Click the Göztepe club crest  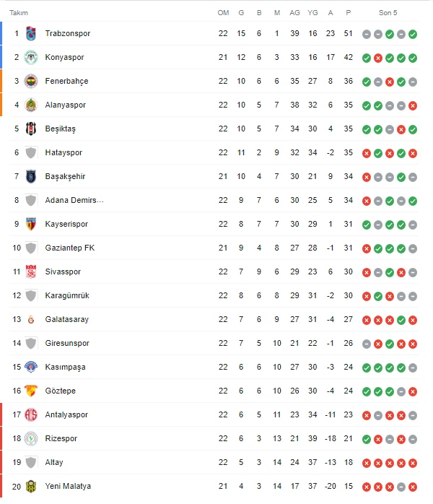30,391
